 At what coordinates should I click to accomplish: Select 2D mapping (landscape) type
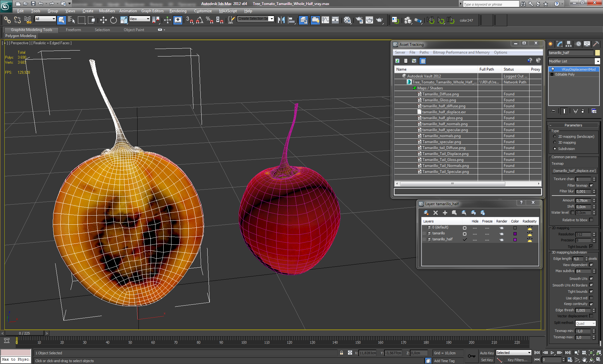coord(555,136)
